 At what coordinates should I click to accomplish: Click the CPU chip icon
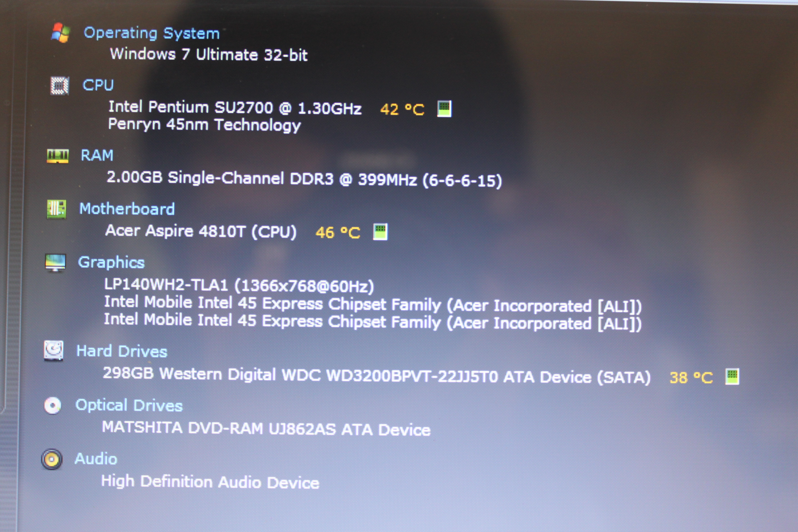click(59, 85)
